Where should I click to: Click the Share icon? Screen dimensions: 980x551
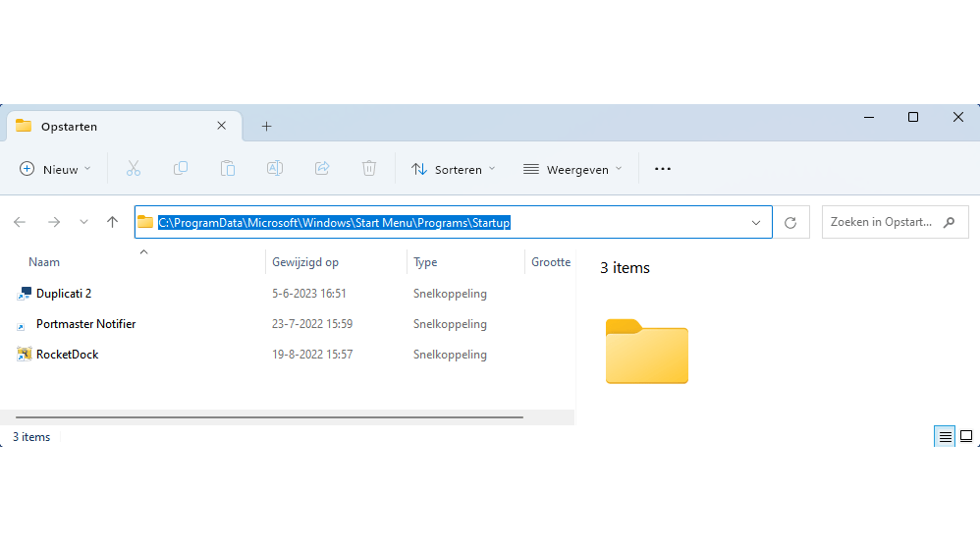pyautogui.click(x=322, y=168)
